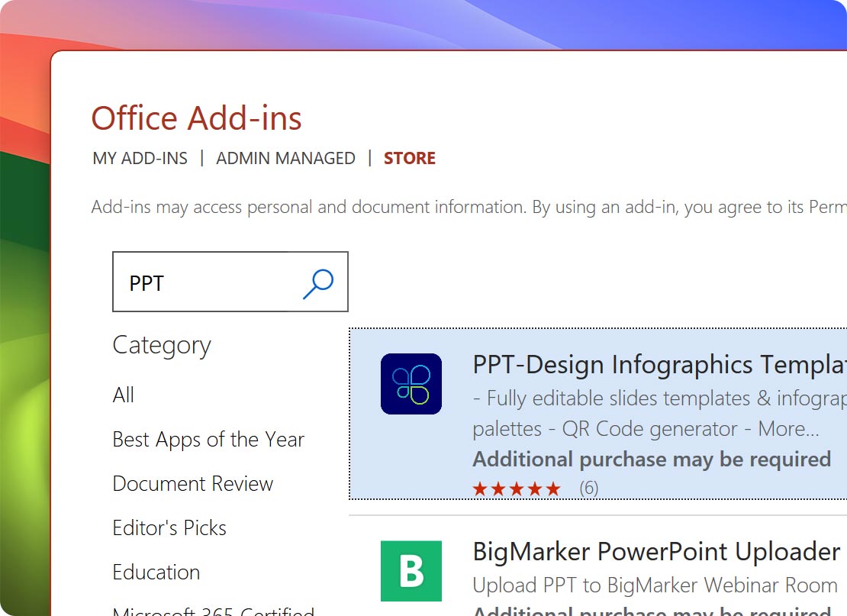Open the Editor's Picks category
847x616 pixels.
pyautogui.click(x=169, y=528)
